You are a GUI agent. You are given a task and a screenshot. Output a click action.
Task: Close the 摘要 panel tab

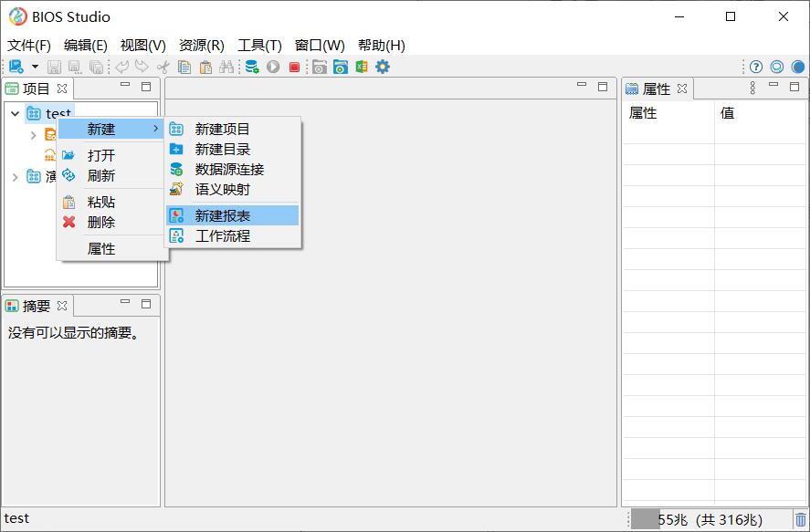(x=62, y=306)
